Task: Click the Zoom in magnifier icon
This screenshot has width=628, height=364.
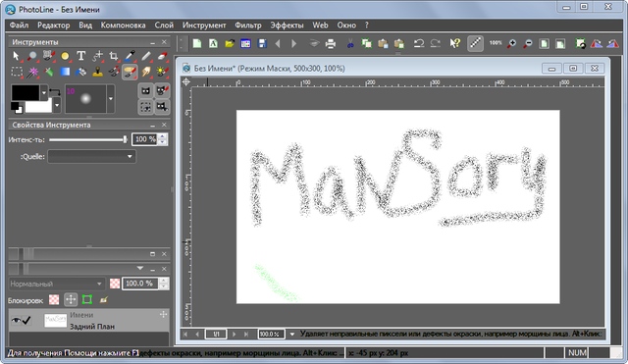Action: 511,43
